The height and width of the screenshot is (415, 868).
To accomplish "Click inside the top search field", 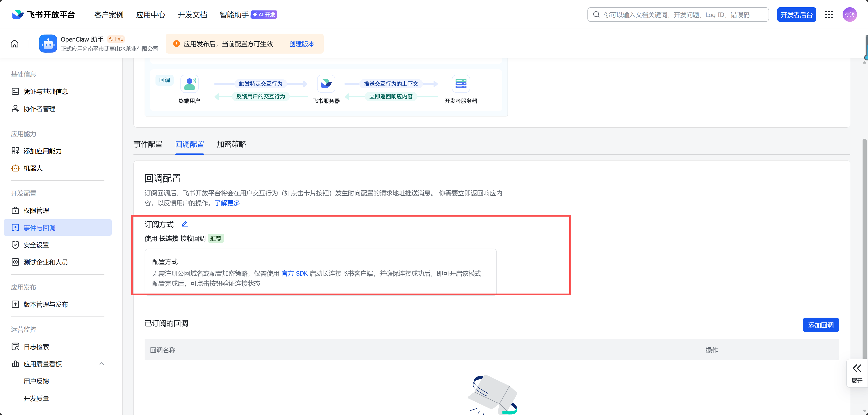I will tap(677, 15).
